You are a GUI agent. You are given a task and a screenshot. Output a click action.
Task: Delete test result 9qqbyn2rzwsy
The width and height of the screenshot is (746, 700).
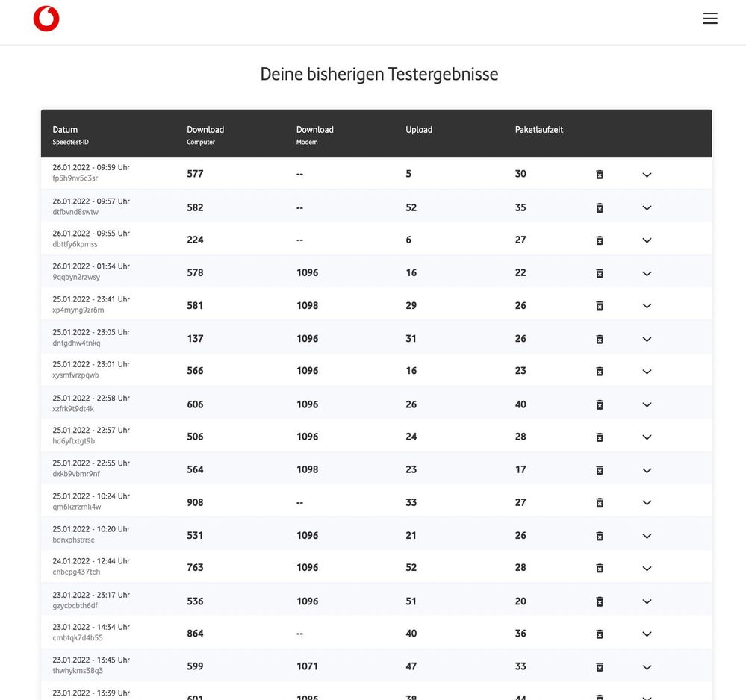pyautogui.click(x=600, y=273)
